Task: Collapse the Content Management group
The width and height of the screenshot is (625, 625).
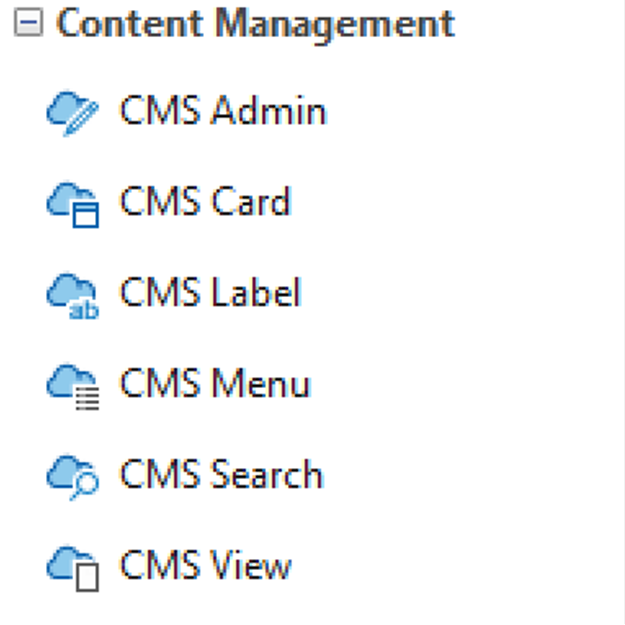Action: pos(28,22)
